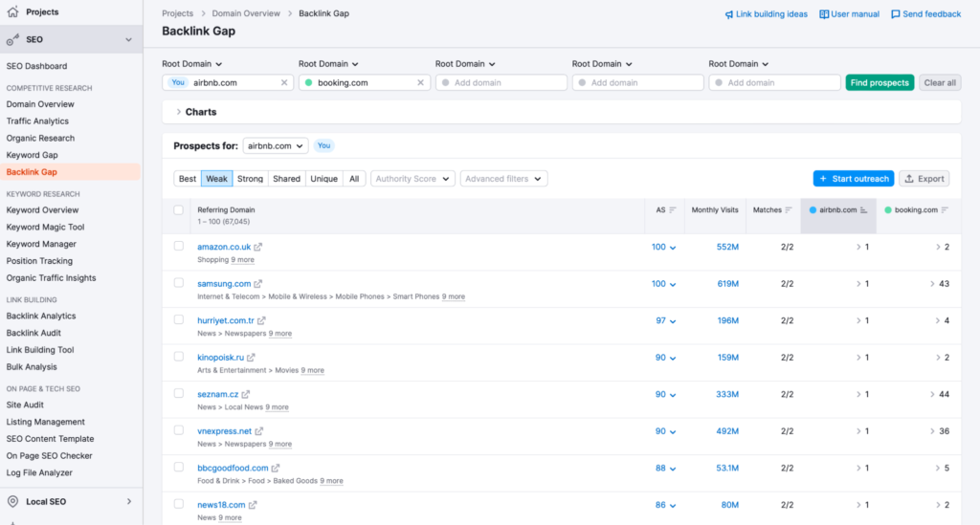980x525 pixels.
Task: Sort by airbnb.com column icon
Action: 864,210
